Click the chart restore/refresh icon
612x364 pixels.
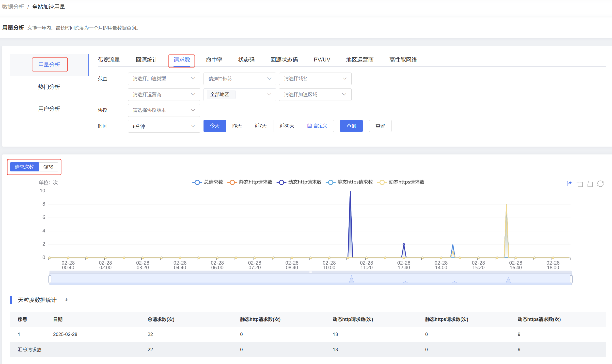tap(600, 184)
